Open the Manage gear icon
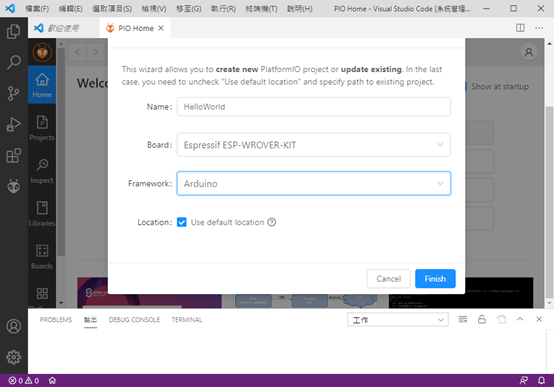The height and width of the screenshot is (387, 554). pyautogui.click(x=13, y=357)
